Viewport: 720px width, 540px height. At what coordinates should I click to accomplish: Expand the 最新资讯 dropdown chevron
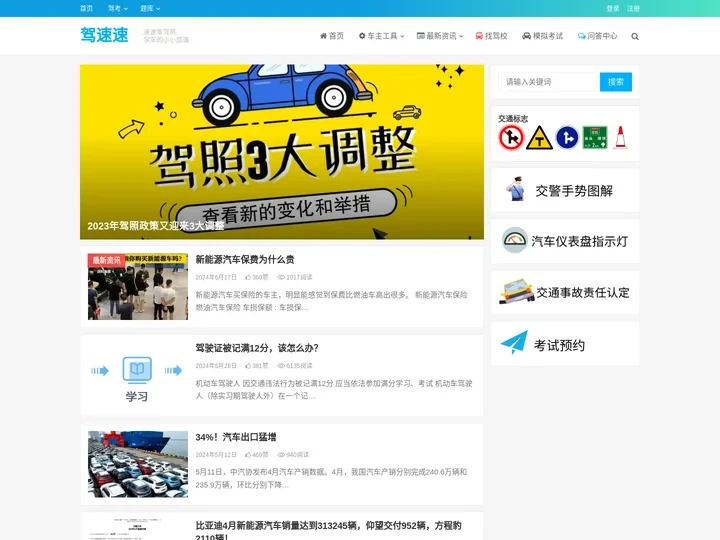tap(461, 36)
